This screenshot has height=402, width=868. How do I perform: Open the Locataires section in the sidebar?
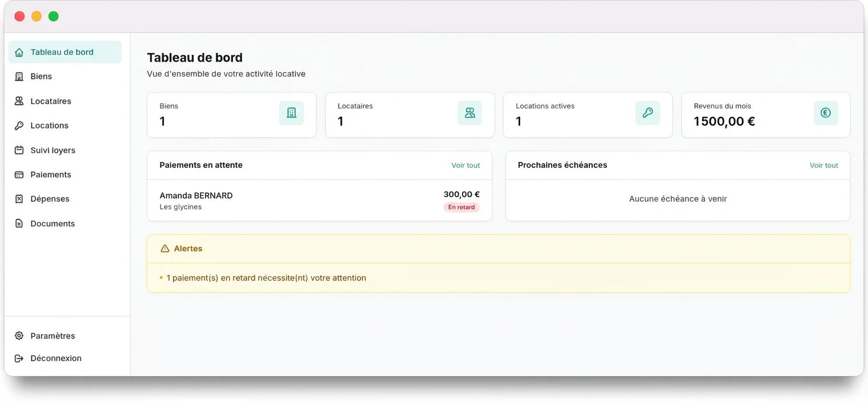65,101
